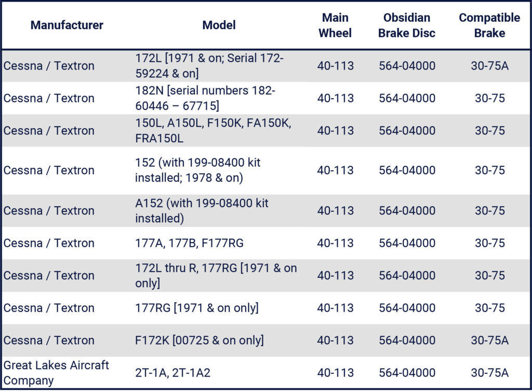Click the Obsidian Brake Disc header
The height and width of the screenshot is (392, 532).
[x=407, y=25]
